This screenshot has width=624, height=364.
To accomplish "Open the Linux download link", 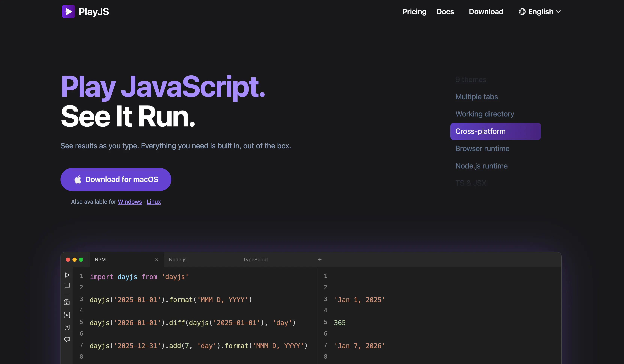I will (x=154, y=202).
